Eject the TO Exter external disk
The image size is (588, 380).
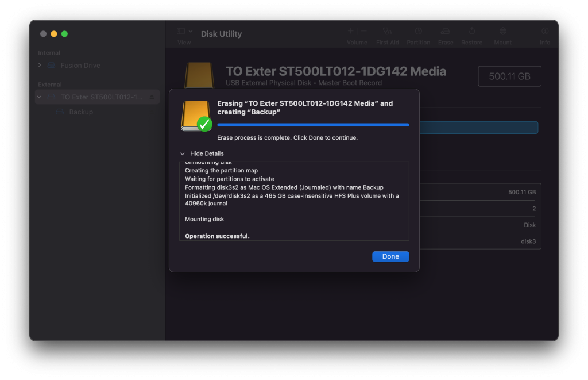[x=152, y=97]
